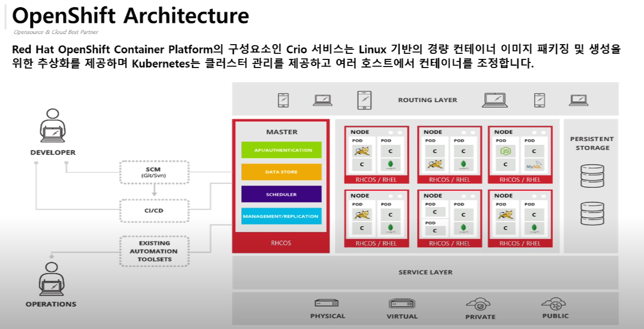
Task: Click the DEVELOPER label
Action: point(53,152)
